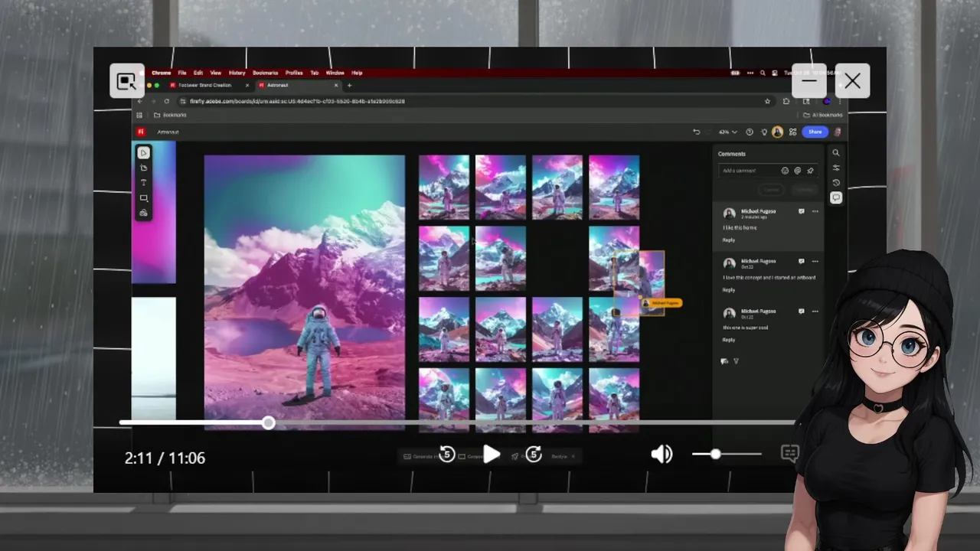980x551 pixels.
Task: Open the help question mark icon
Action: tap(750, 132)
